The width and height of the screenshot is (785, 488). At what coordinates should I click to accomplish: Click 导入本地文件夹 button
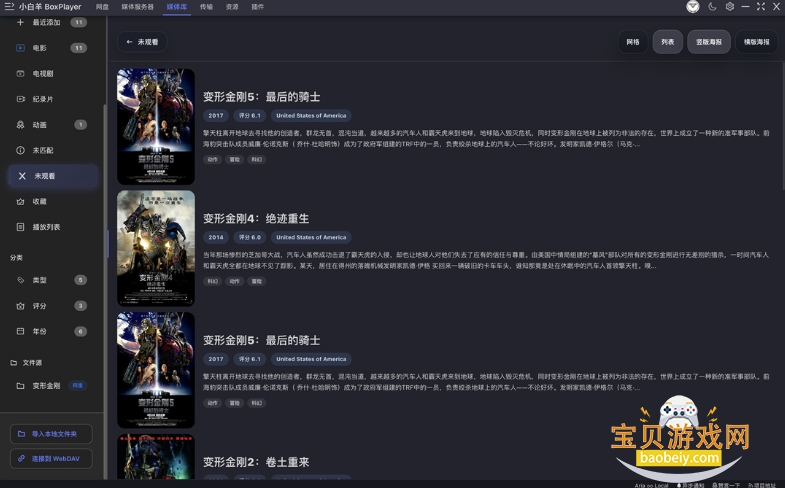[x=51, y=434]
